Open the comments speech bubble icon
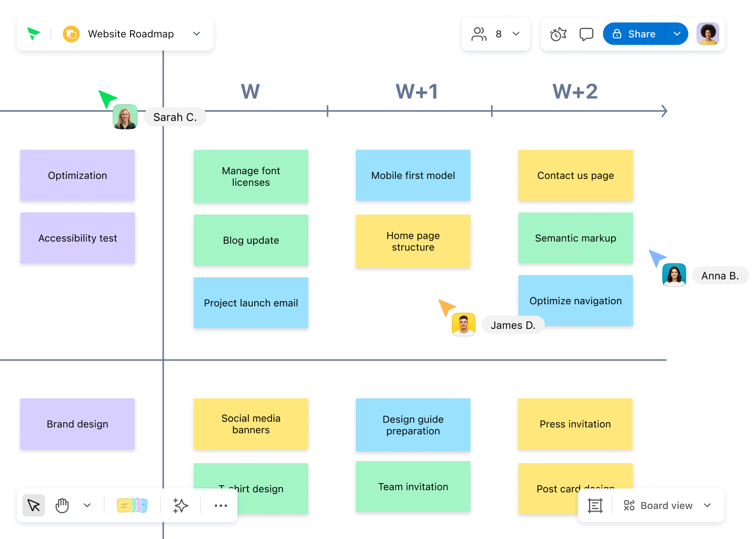The width and height of the screenshot is (756, 539). point(586,34)
